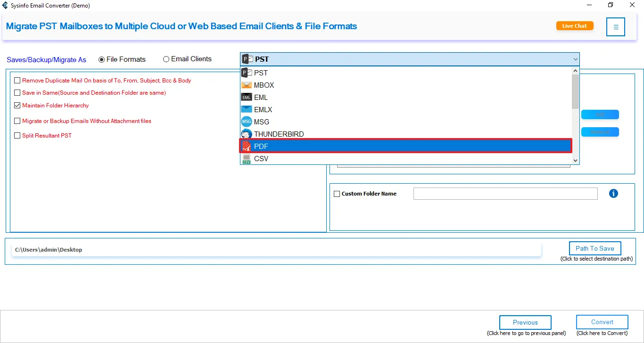The image size is (644, 343).
Task: Click the red PDF icon
Action: point(247,147)
